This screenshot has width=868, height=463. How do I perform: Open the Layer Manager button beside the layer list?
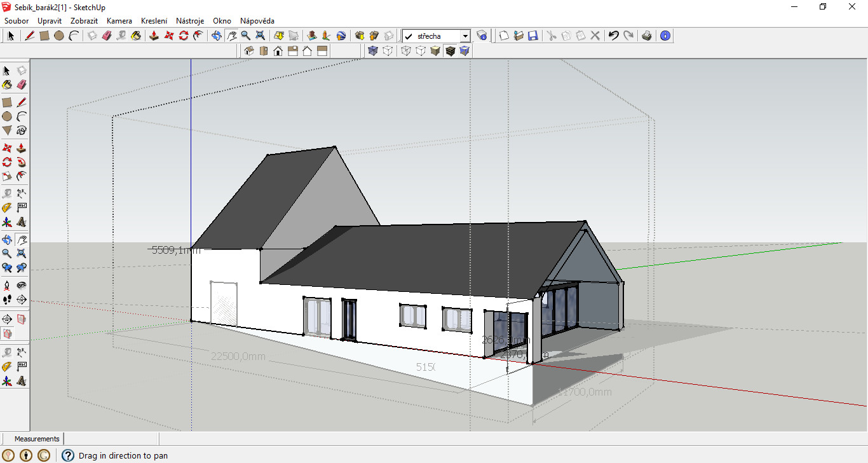(x=482, y=36)
